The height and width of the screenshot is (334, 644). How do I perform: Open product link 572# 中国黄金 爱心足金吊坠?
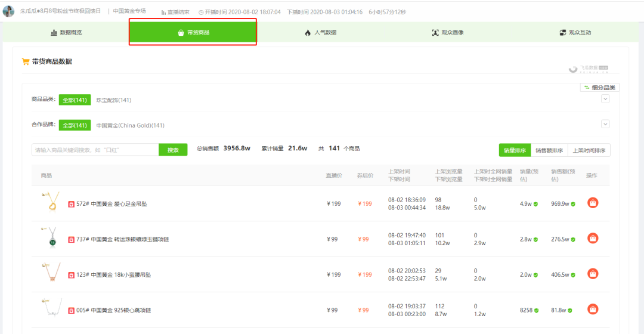point(112,204)
